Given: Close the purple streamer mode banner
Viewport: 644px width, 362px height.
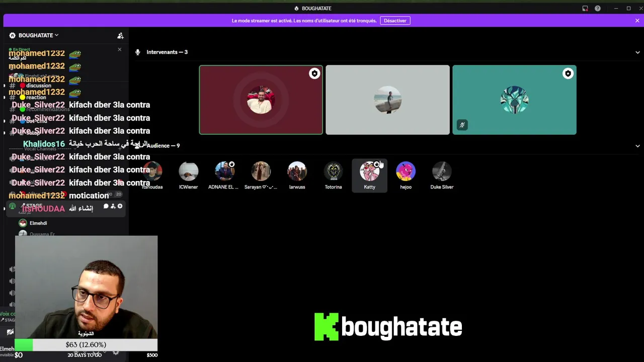Looking at the screenshot, I should tap(637, 21).
